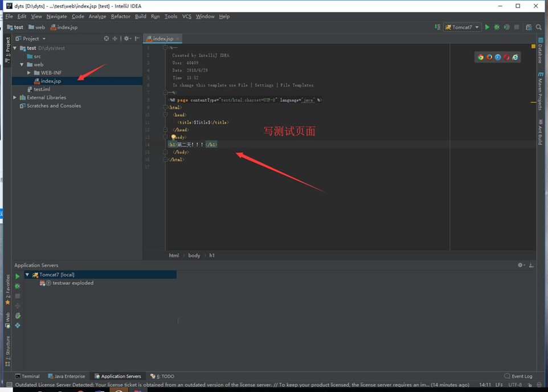Fold the head tag in gutter
This screenshot has height=392, width=548.
(x=165, y=115)
